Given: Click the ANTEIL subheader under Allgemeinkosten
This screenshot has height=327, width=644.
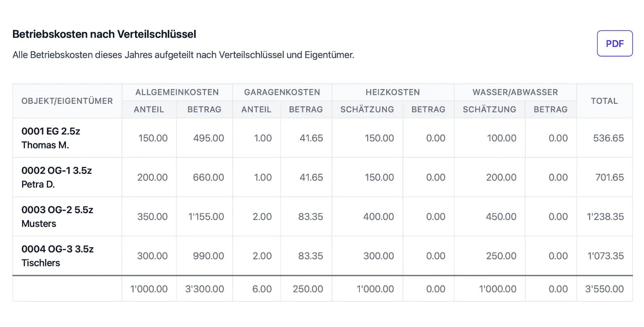Looking at the screenshot, I should click(x=148, y=110).
